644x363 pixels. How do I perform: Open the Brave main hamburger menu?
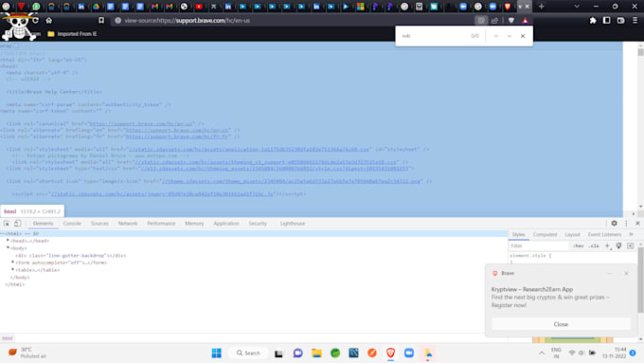(x=635, y=20)
